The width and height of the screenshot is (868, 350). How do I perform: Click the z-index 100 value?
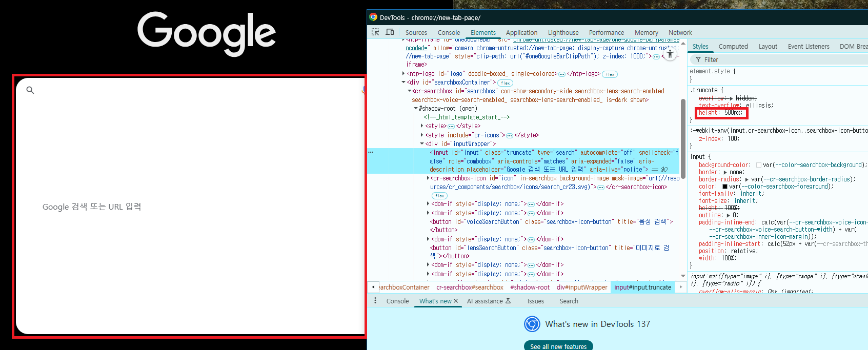pyautogui.click(x=733, y=139)
